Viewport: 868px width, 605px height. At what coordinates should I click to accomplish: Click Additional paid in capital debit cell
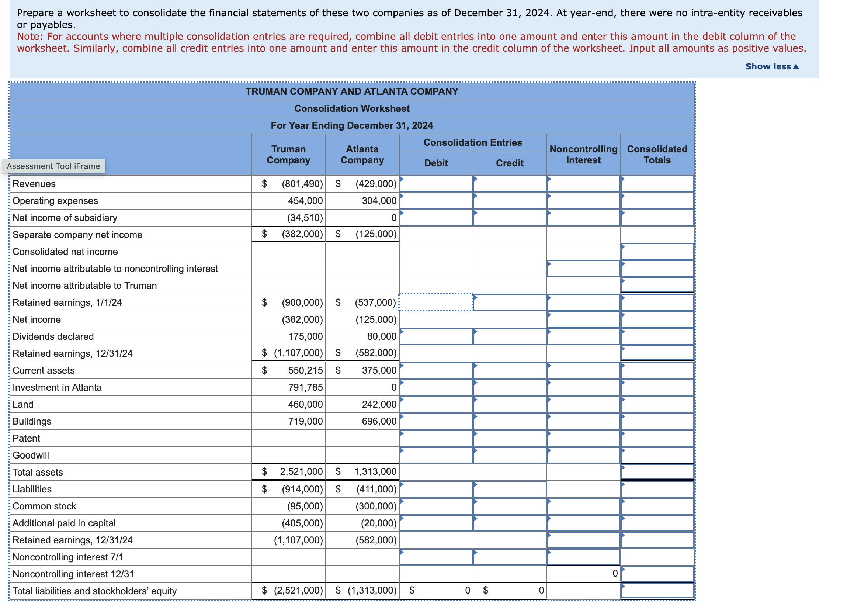click(436, 523)
